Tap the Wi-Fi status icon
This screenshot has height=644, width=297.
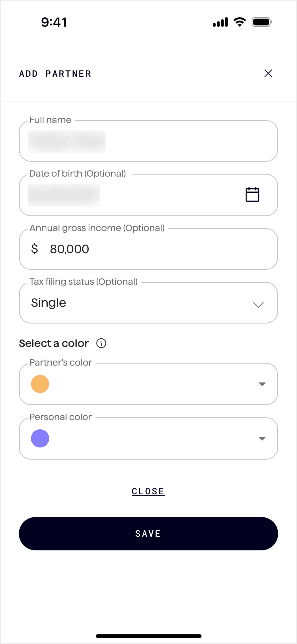[240, 22]
